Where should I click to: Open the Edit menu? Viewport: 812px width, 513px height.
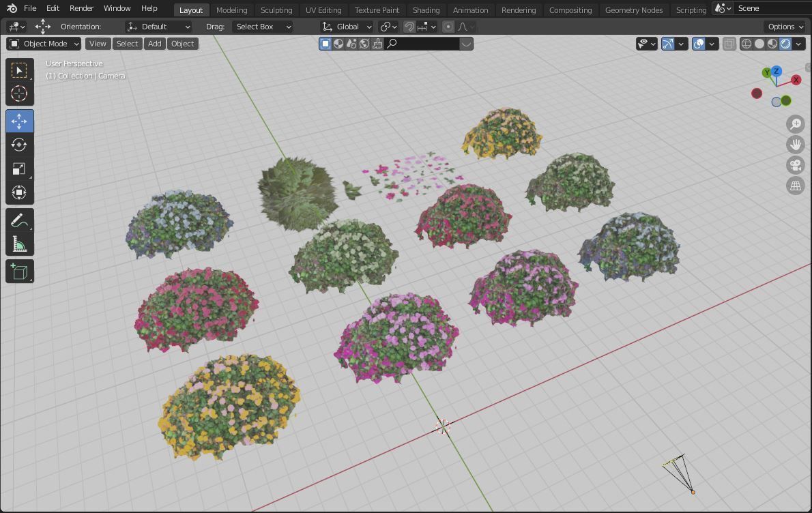tap(53, 8)
